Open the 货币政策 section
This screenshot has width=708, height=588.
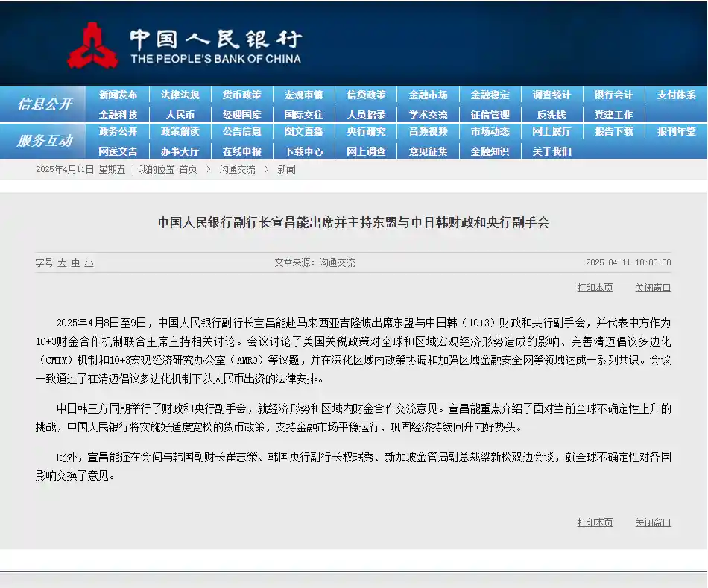(x=241, y=95)
